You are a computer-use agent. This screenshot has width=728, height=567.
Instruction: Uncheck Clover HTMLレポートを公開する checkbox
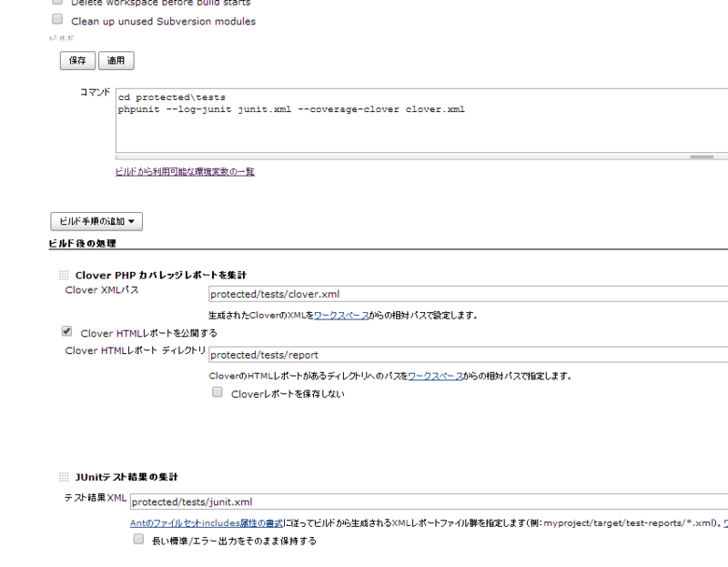(x=66, y=331)
